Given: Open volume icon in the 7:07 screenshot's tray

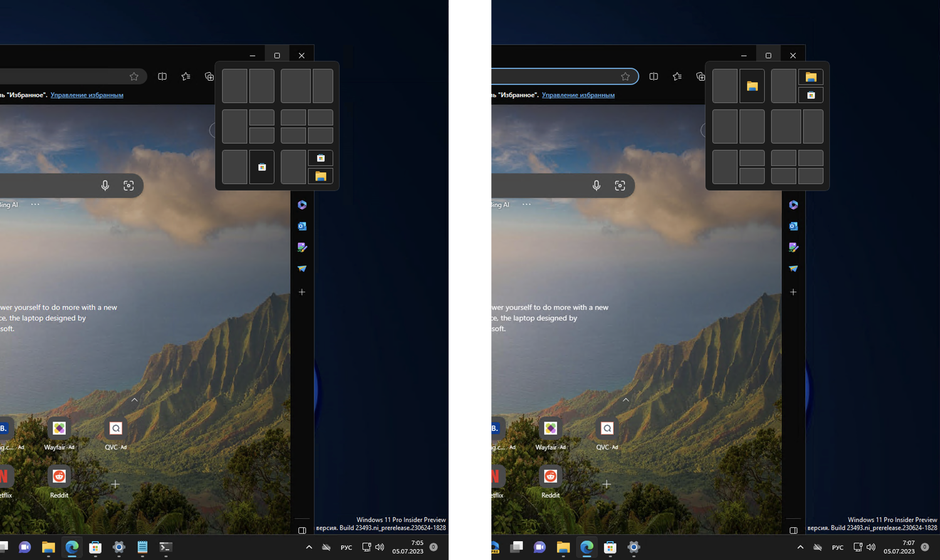Looking at the screenshot, I should [871, 547].
